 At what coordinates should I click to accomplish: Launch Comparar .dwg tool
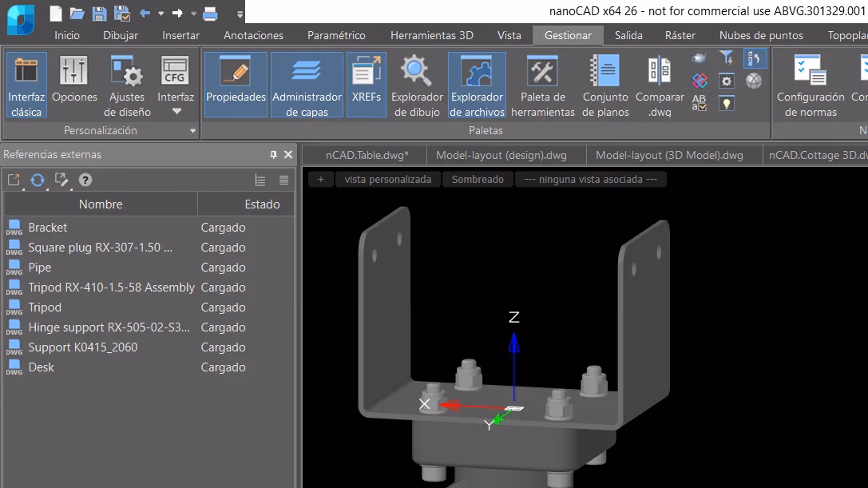[x=660, y=85]
